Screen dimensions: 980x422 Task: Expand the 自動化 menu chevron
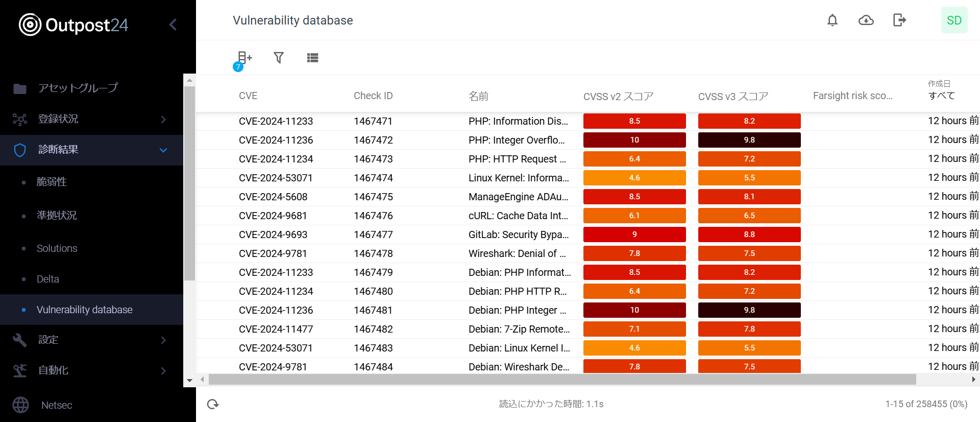click(x=163, y=371)
